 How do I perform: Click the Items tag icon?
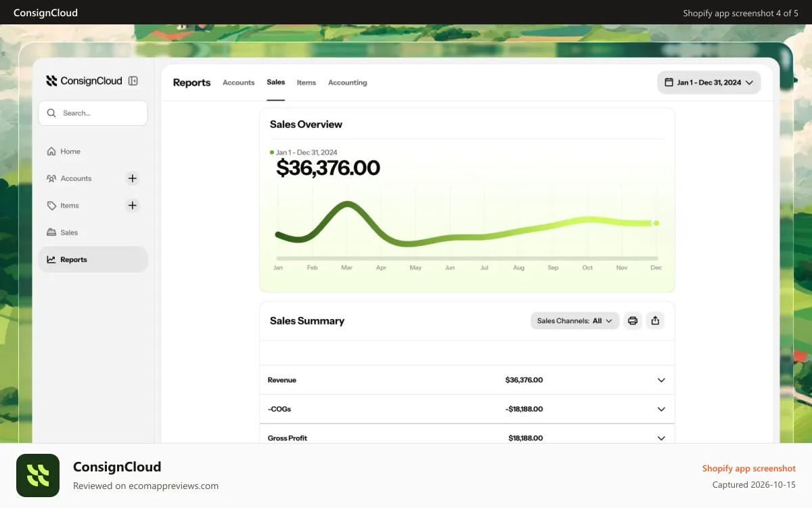(x=51, y=206)
